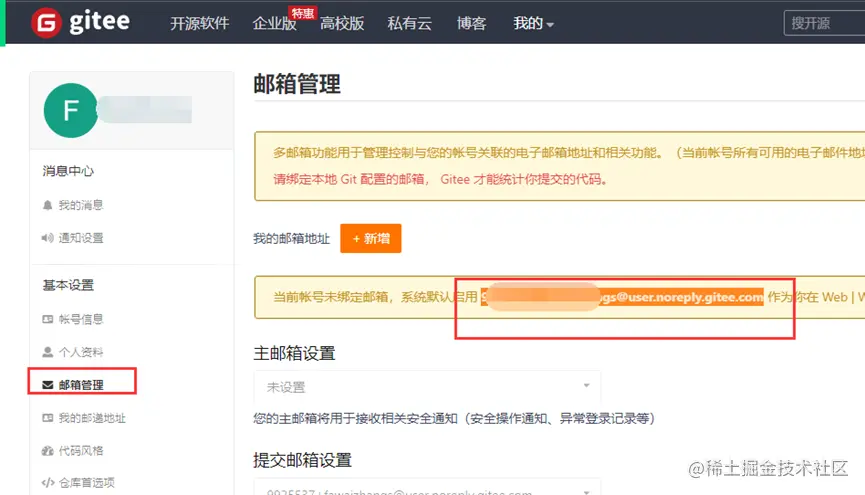Open 博客 in the top navigation
The width and height of the screenshot is (865, 495).
pos(471,23)
